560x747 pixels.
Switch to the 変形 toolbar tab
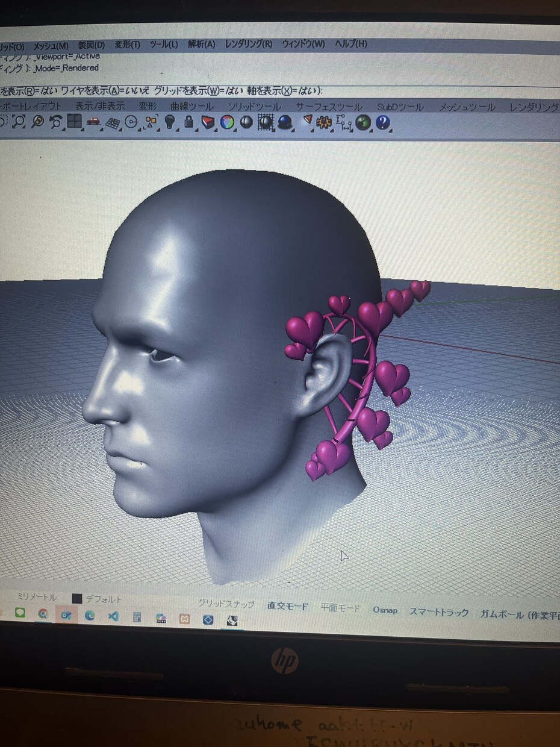coord(148,106)
